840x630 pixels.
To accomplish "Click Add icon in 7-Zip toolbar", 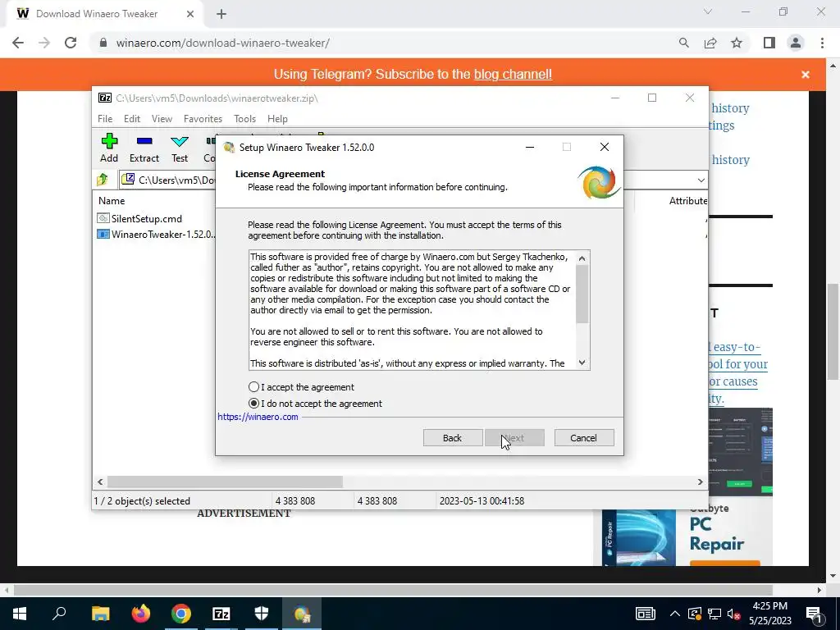I will [x=109, y=148].
